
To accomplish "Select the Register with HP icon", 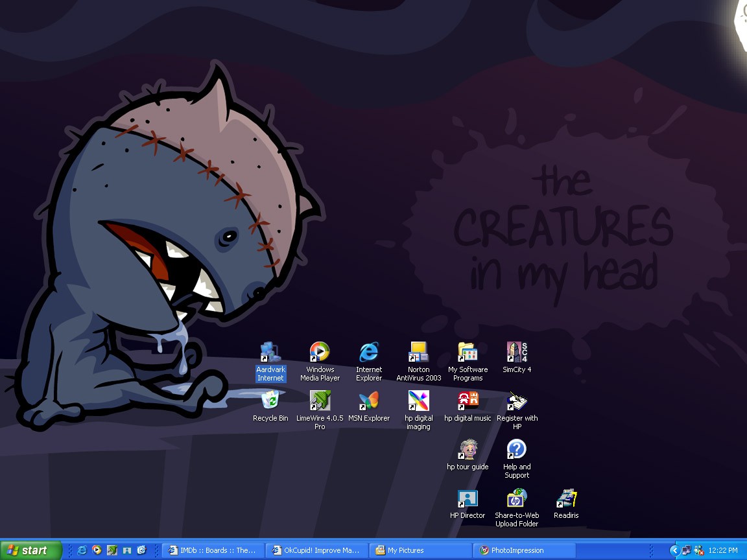I will [x=517, y=410].
